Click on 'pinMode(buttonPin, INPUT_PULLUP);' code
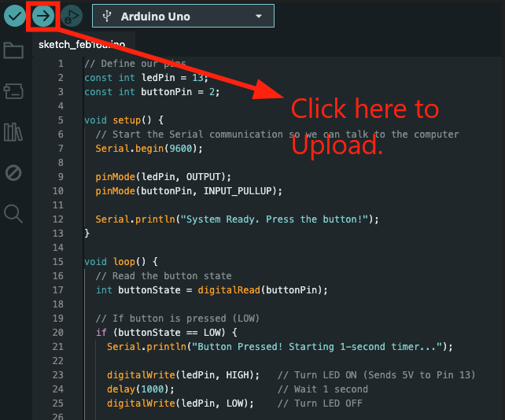505x420 pixels. point(189,191)
